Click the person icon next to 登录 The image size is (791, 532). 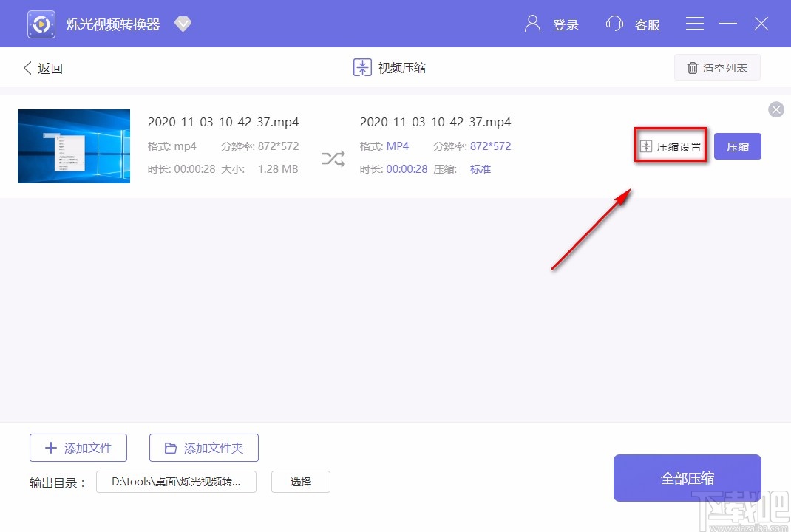532,24
